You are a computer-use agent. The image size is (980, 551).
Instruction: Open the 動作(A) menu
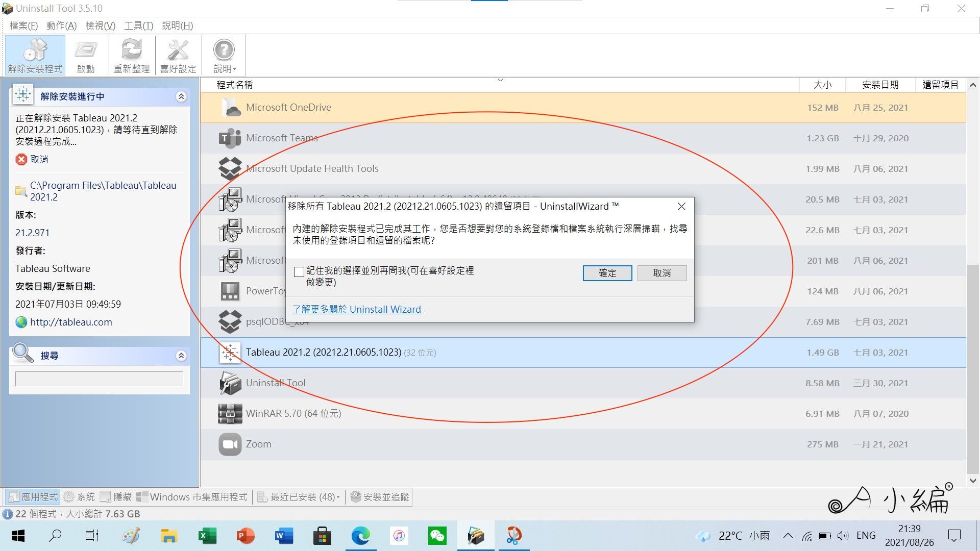point(61,26)
